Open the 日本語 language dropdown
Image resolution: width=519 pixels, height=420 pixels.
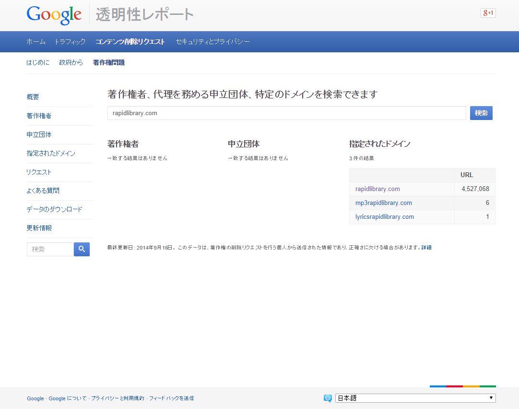pyautogui.click(x=415, y=398)
